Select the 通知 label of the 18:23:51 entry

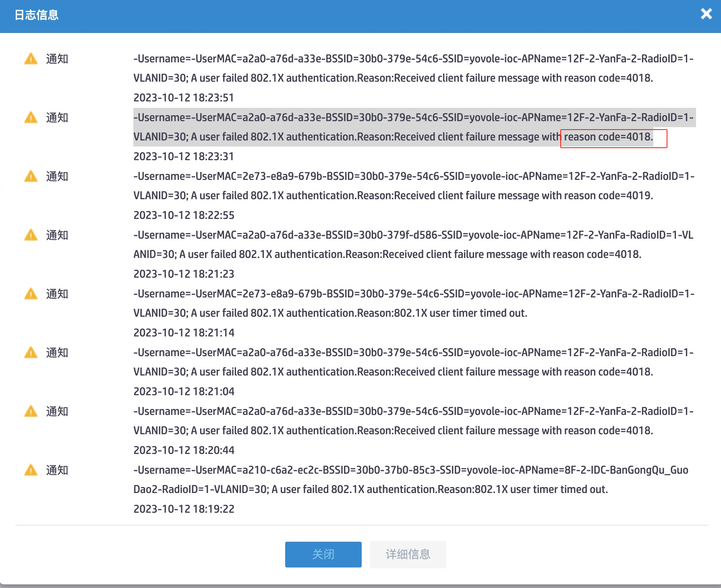[57, 59]
